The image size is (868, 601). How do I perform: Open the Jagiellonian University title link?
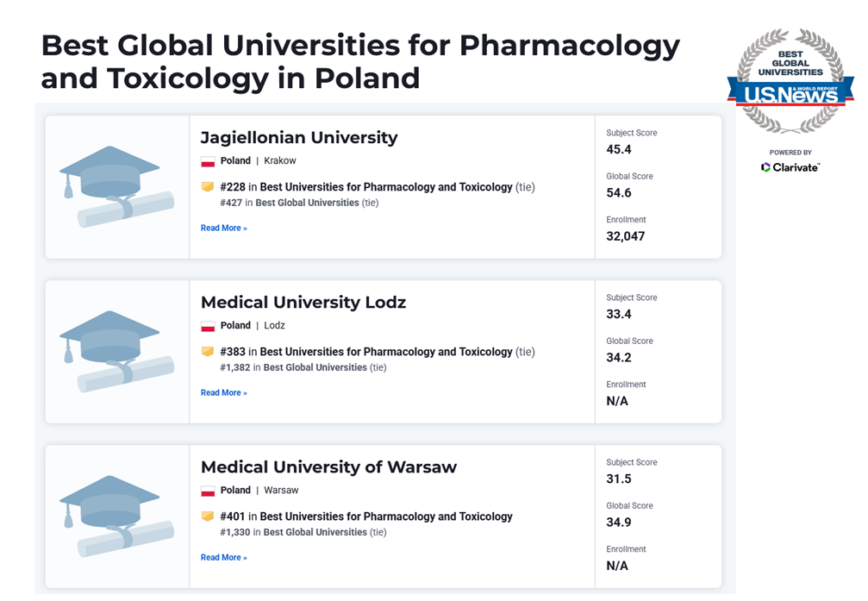coord(299,137)
